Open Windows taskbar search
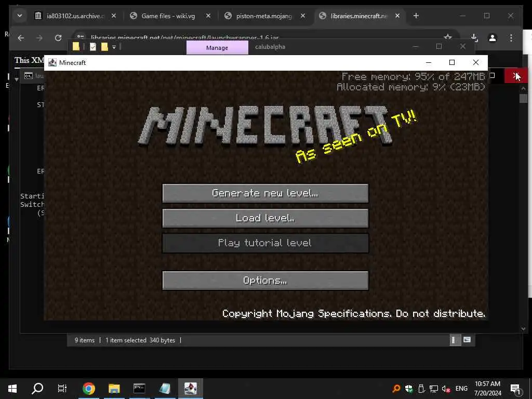This screenshot has height=399, width=532. tap(37, 389)
